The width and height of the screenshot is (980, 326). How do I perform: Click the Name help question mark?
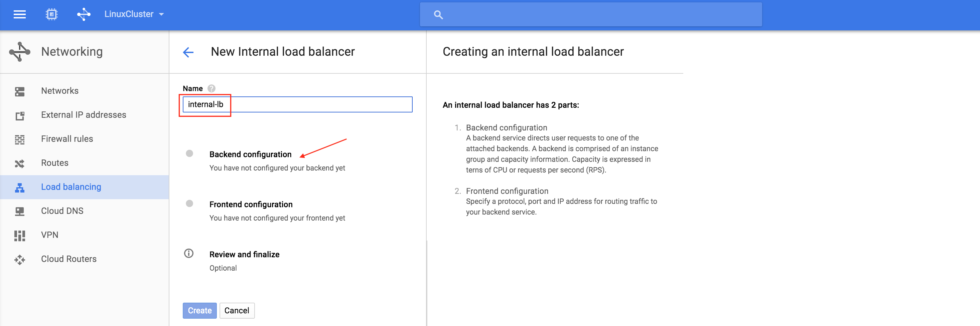coord(212,88)
